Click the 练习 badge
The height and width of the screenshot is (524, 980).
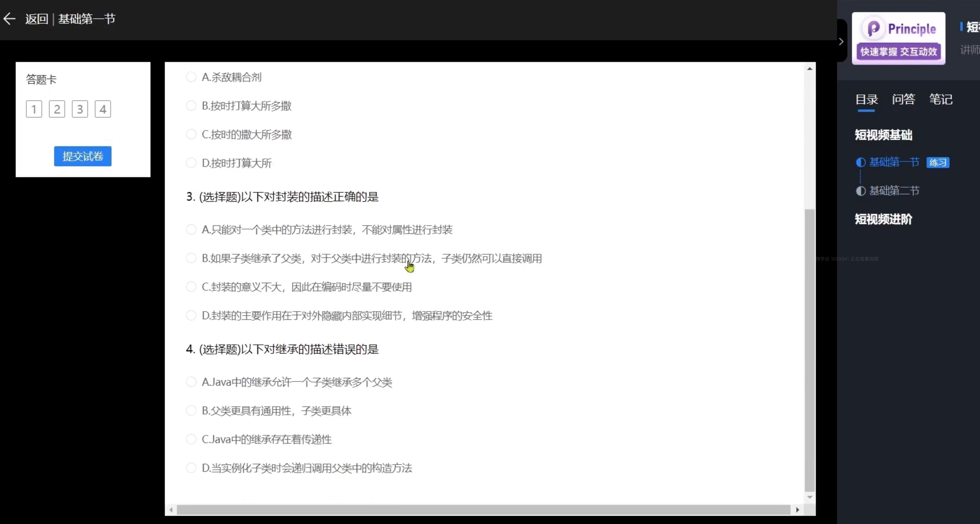coord(937,163)
